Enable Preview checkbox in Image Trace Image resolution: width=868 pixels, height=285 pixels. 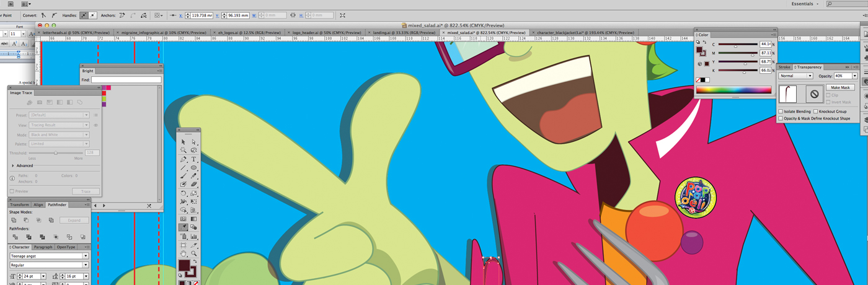pyautogui.click(x=12, y=191)
